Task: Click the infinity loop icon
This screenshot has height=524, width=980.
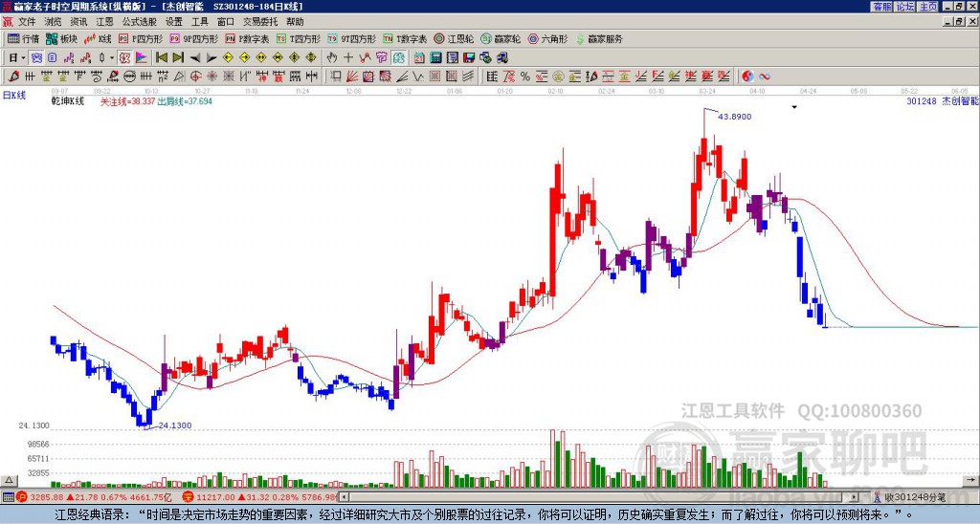Action: tap(765, 76)
